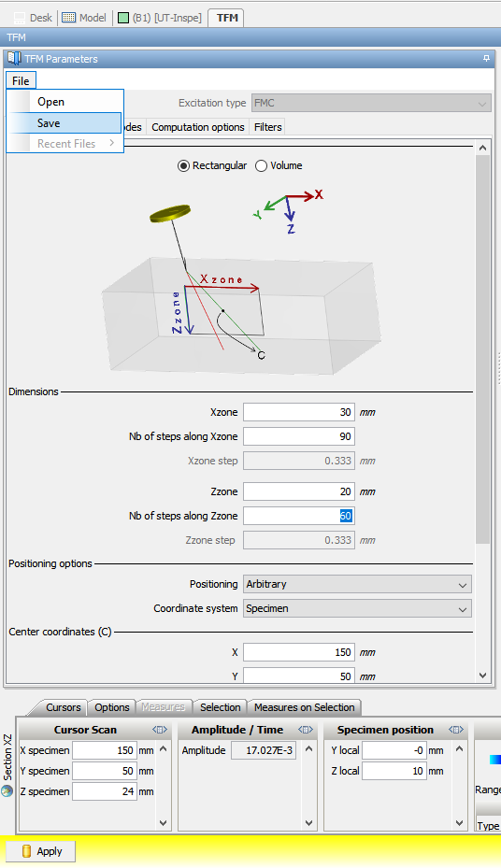Image resolution: width=501 pixels, height=868 pixels.
Task: Click Specimen position panel scroll down arrow
Action: (460, 823)
